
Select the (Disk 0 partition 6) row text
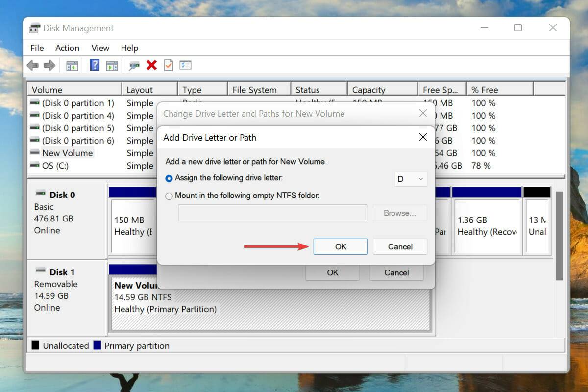pos(78,141)
